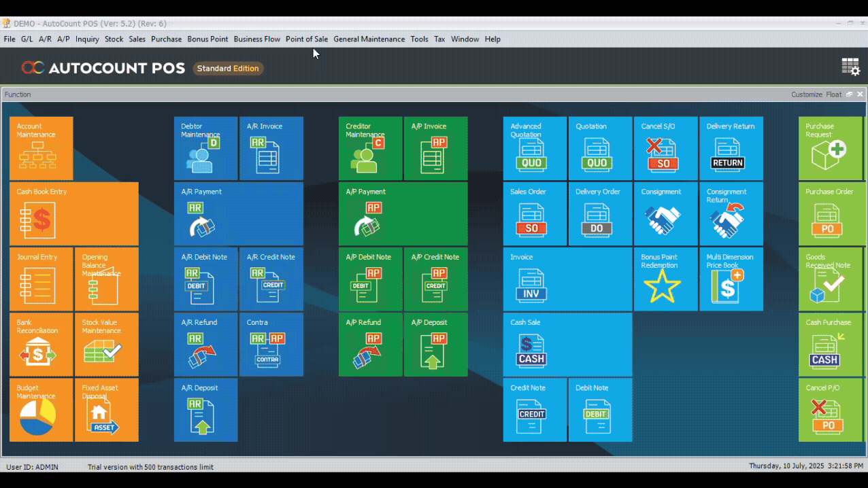Open the General Maintenance menu
This screenshot has width=868, height=488.
point(369,39)
